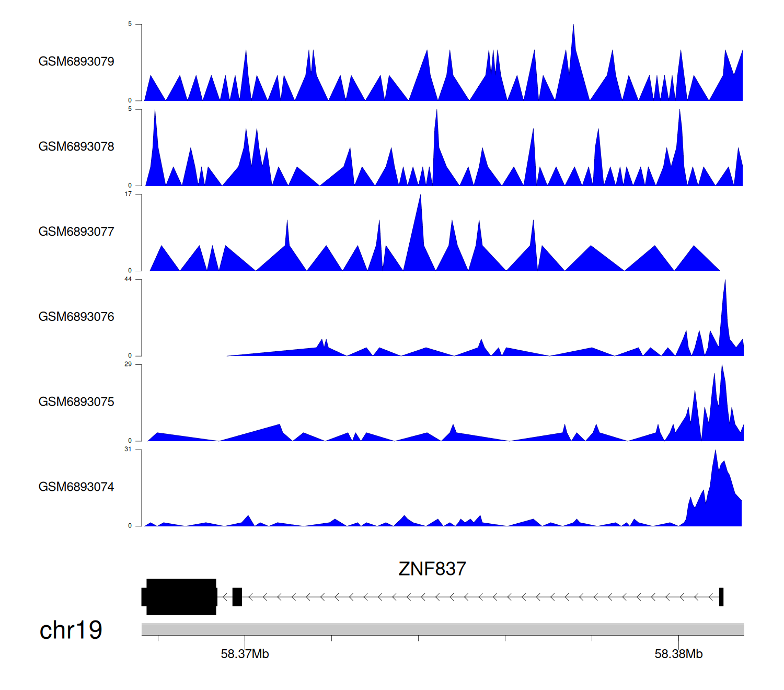Viewport: 784px width, 690px height.
Task: Click the gray chromosome ideogram bar
Action: click(x=442, y=629)
